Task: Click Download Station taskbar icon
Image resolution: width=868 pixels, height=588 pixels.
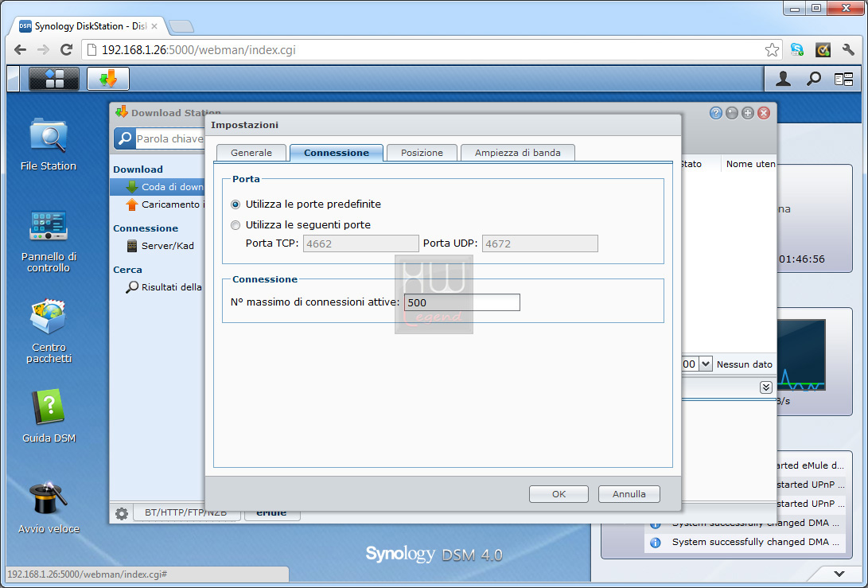Action: [x=108, y=79]
